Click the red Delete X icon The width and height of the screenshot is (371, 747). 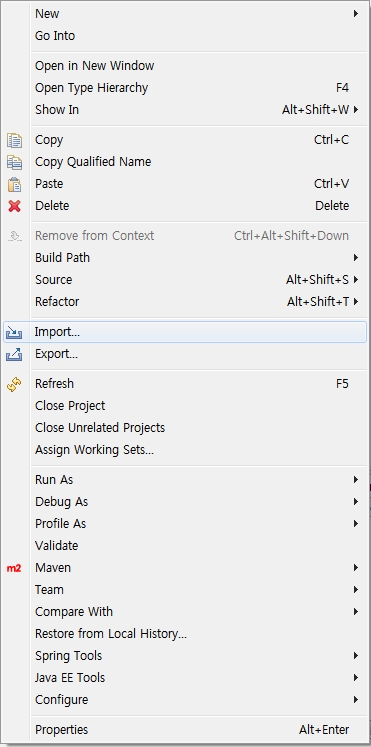pyautogui.click(x=14, y=206)
